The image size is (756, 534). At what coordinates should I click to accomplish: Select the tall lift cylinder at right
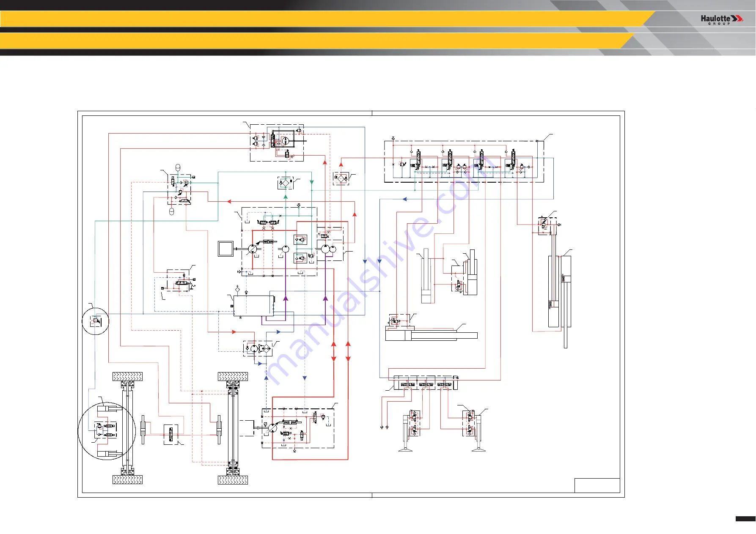tap(560, 302)
